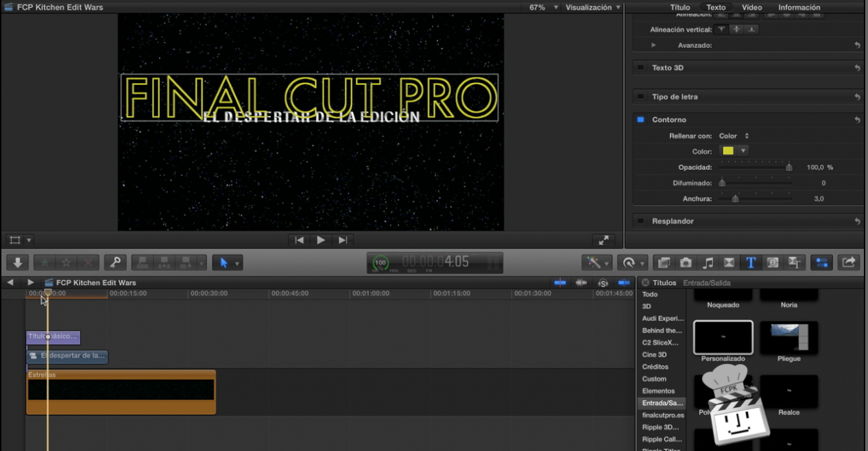
Task: Click the Unrate outlined star icon
Action: point(67,263)
